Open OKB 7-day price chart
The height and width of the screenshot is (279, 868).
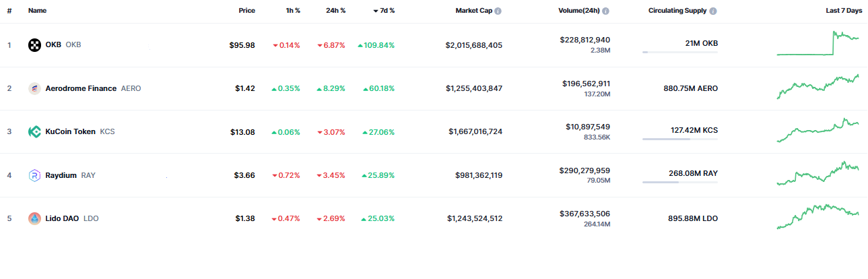click(818, 43)
